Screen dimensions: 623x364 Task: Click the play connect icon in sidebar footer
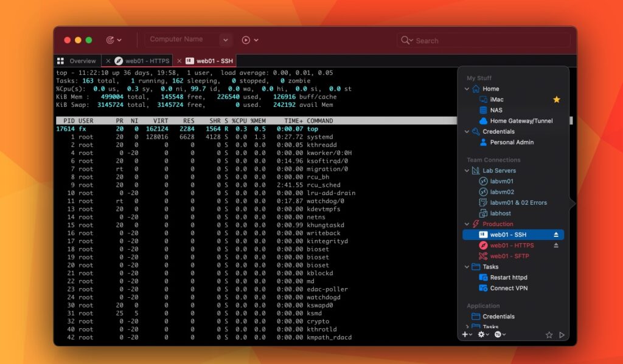tap(562, 335)
